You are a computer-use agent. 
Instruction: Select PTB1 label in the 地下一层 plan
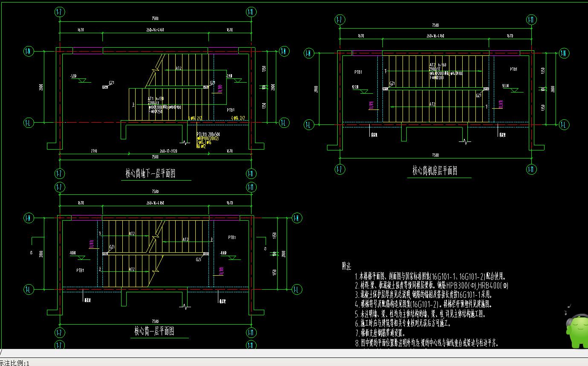(x=231, y=110)
